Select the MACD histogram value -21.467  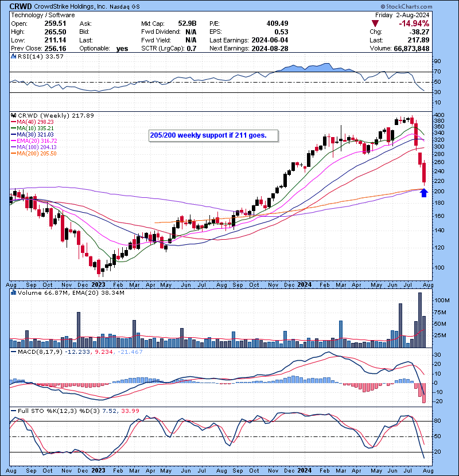click(x=129, y=352)
